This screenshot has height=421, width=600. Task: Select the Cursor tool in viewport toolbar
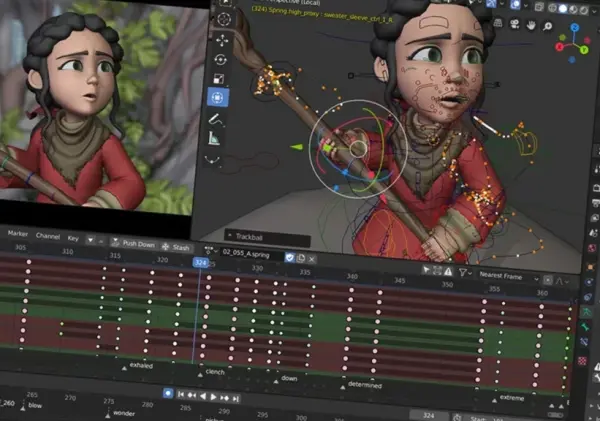click(223, 19)
